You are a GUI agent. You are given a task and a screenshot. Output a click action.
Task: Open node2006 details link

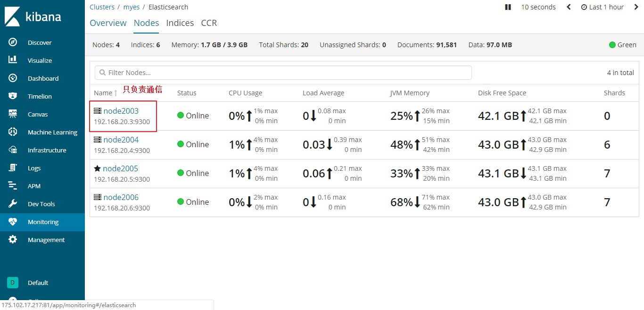click(x=121, y=197)
